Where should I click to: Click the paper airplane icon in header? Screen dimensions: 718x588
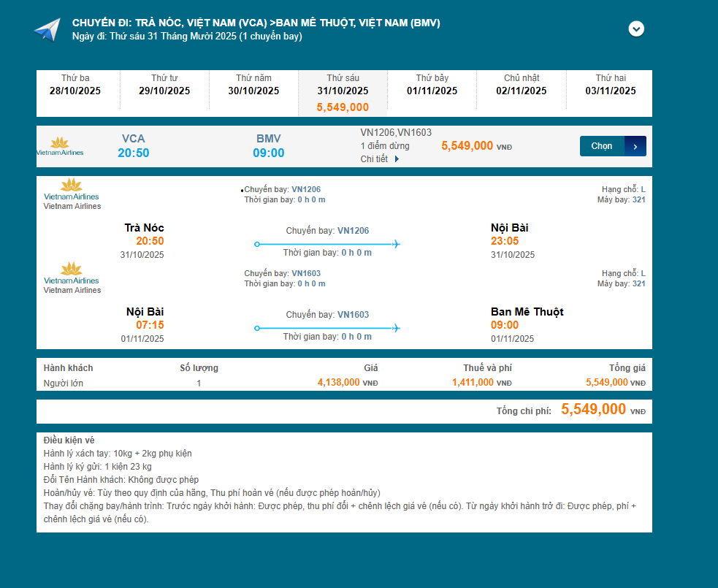[x=47, y=30]
